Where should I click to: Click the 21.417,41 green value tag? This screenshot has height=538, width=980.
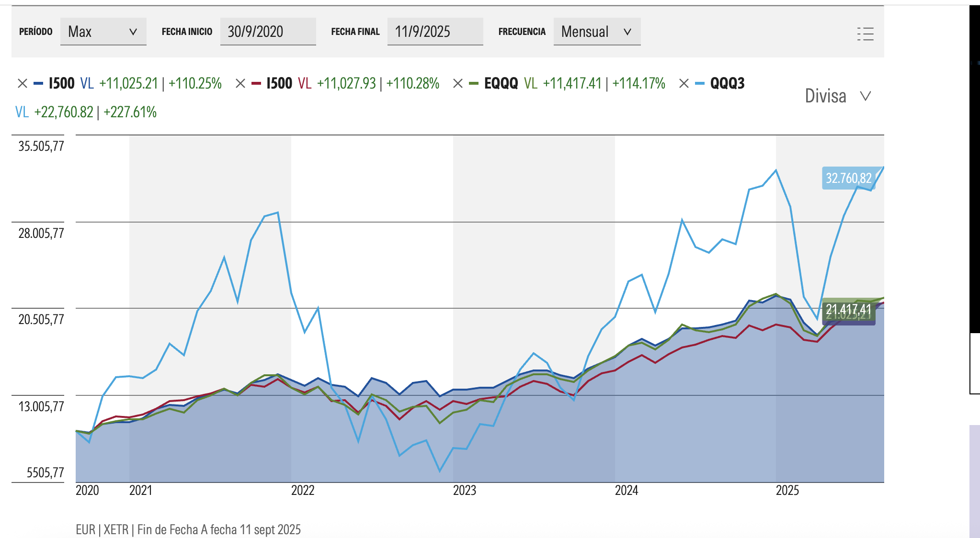click(848, 308)
